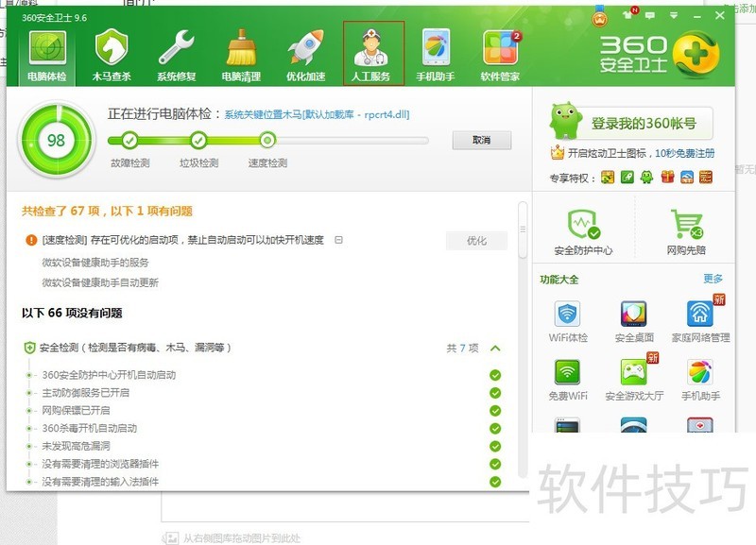
Task: Open 优化加速 optimization rocket tab
Action: coord(305,56)
